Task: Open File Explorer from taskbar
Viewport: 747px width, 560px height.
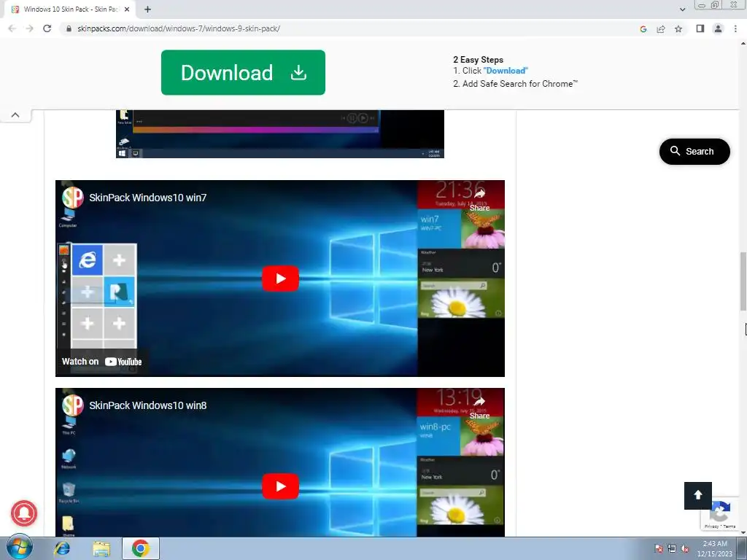Action: tap(101, 548)
